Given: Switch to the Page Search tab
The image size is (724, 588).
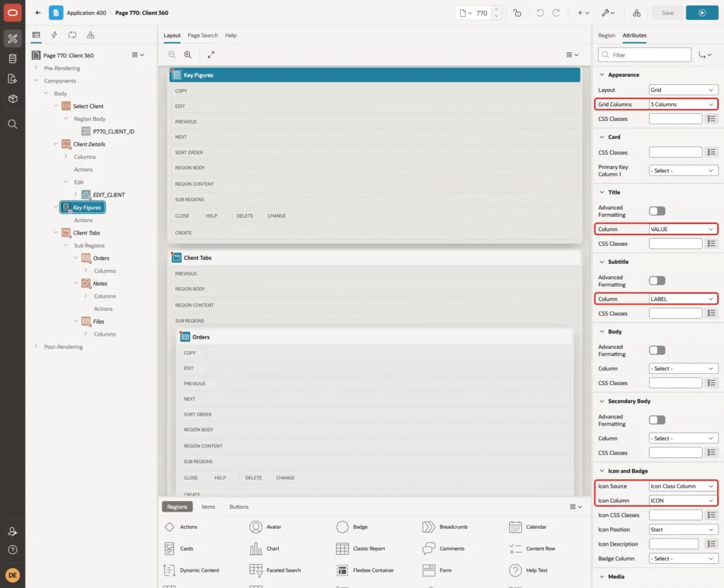Looking at the screenshot, I should (x=202, y=35).
